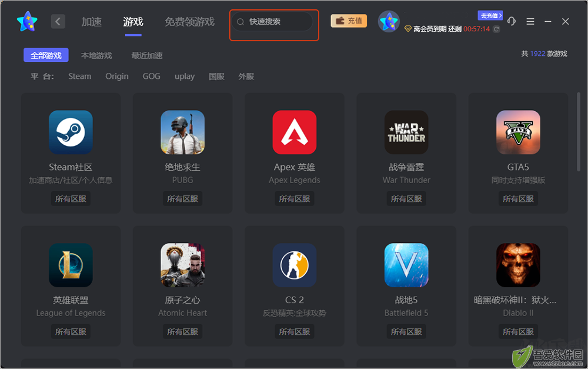Click the VIP diamond icon
This screenshot has width=588, height=369.
point(407,29)
